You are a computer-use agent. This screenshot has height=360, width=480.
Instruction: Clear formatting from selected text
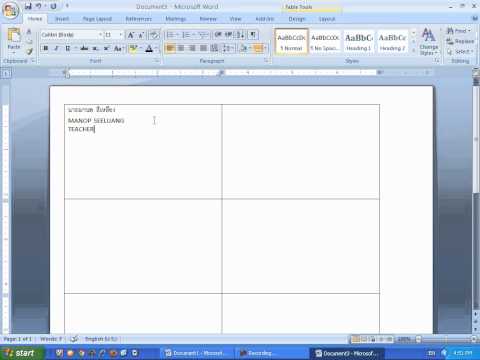click(154, 35)
